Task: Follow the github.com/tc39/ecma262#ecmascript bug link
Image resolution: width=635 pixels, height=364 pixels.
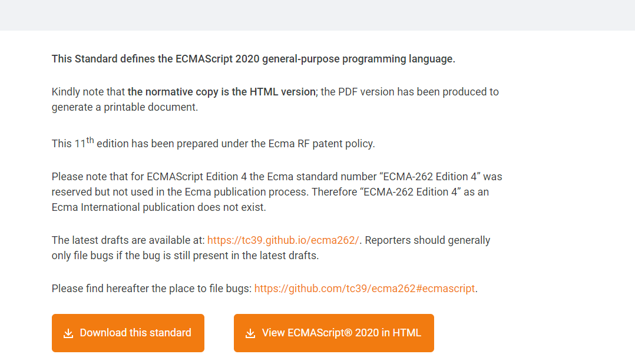Action: [364, 289]
